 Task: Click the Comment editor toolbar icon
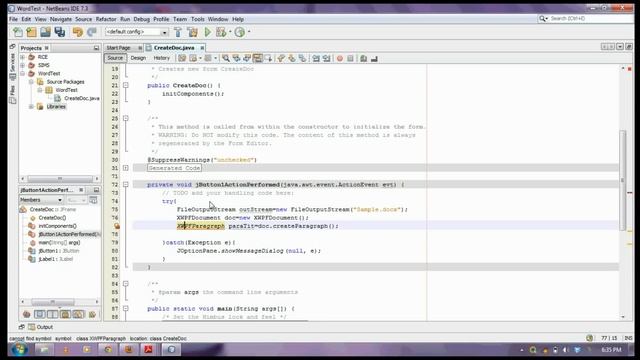[x=363, y=58]
